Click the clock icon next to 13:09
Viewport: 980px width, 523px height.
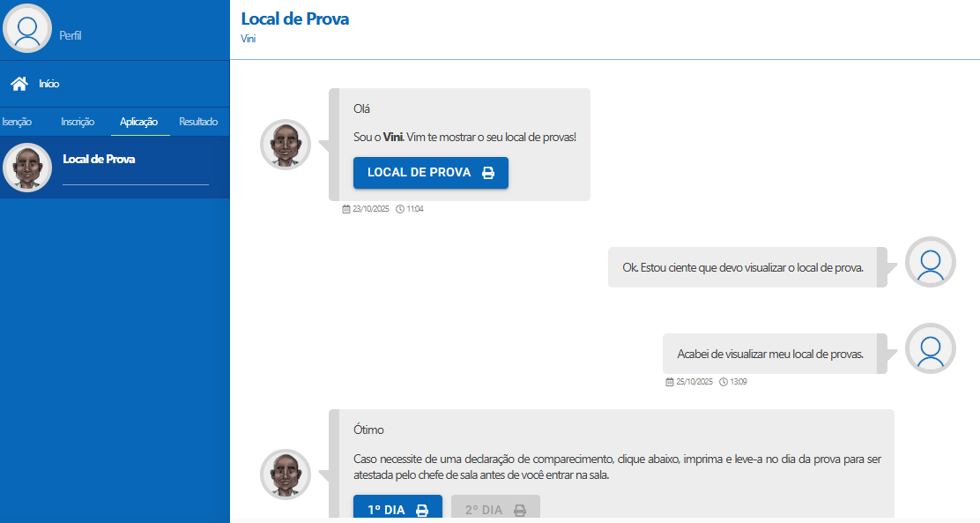pyautogui.click(x=725, y=381)
